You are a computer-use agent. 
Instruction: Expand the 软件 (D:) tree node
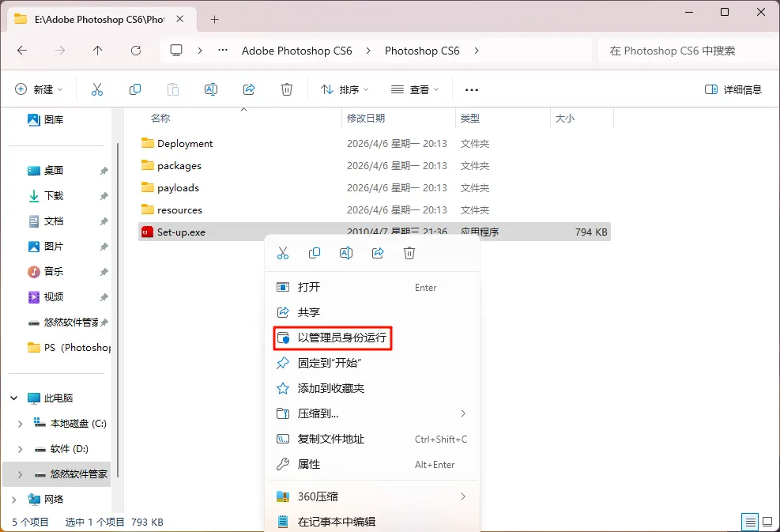[20, 449]
